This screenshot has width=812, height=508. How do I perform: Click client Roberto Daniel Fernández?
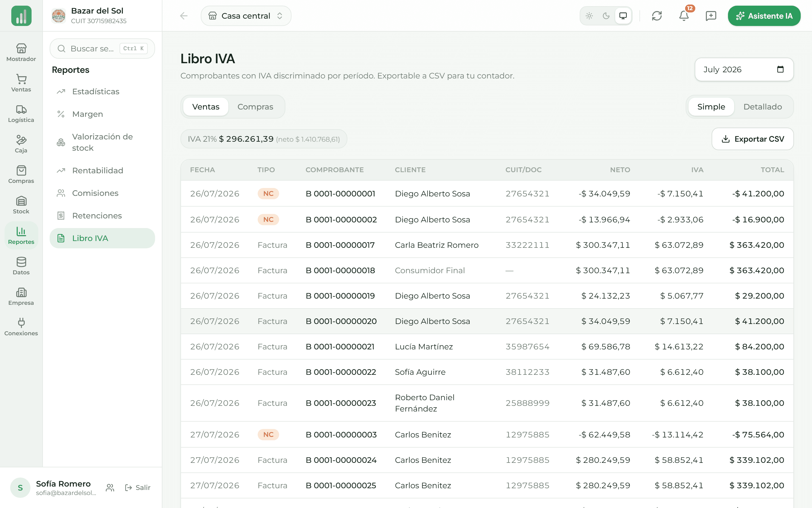coord(424,403)
